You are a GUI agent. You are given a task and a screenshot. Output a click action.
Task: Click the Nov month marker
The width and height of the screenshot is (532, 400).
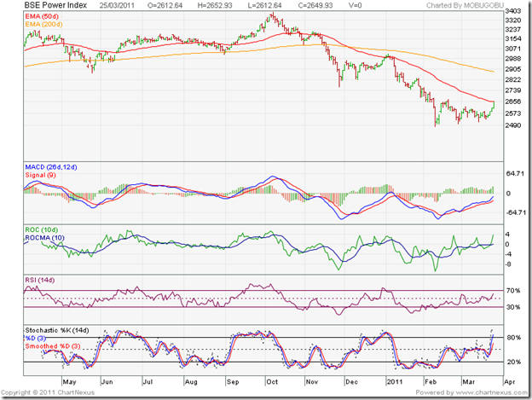(312, 382)
